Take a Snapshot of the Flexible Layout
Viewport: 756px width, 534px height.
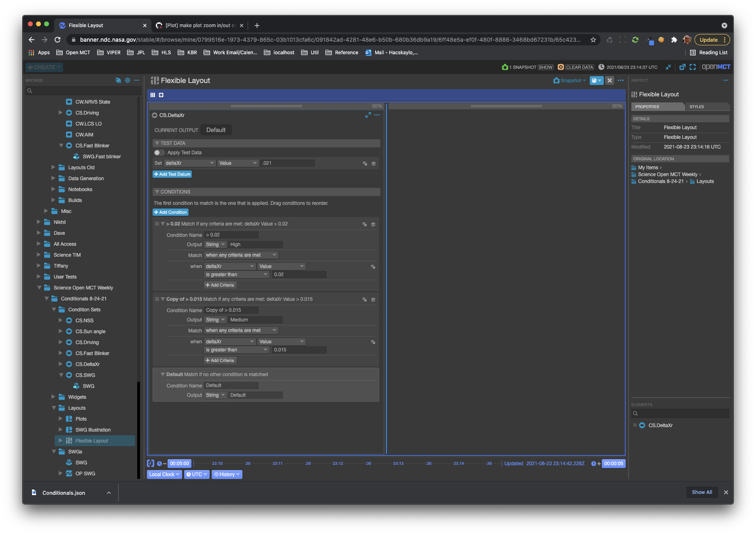[569, 81]
